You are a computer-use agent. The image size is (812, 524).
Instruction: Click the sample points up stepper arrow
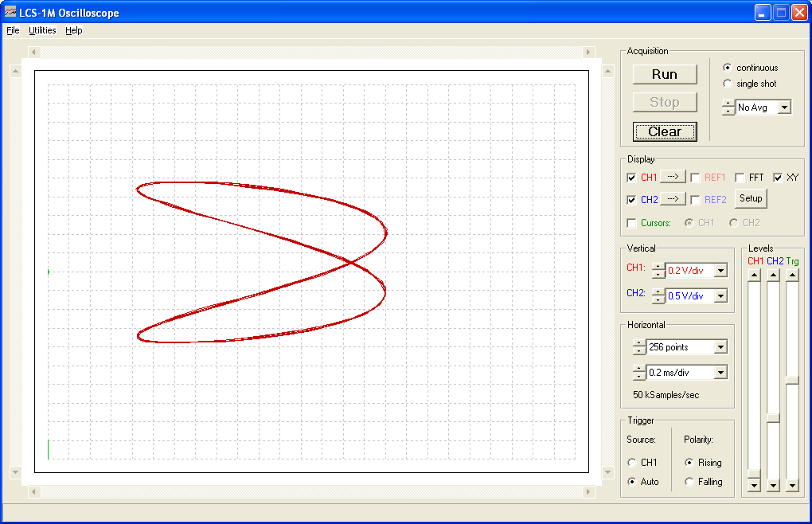tap(638, 342)
